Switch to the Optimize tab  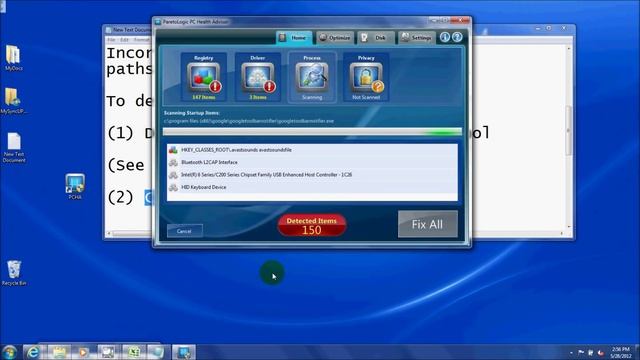pyautogui.click(x=335, y=38)
